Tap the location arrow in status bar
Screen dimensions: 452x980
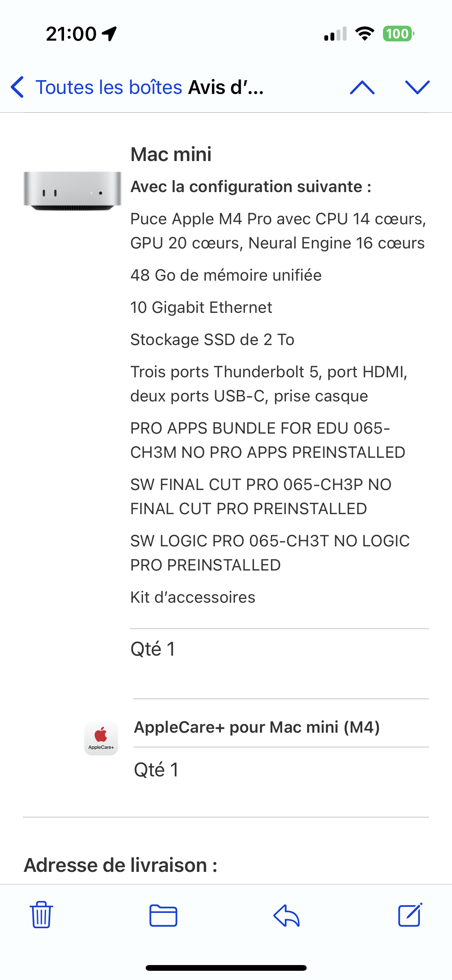tap(109, 34)
